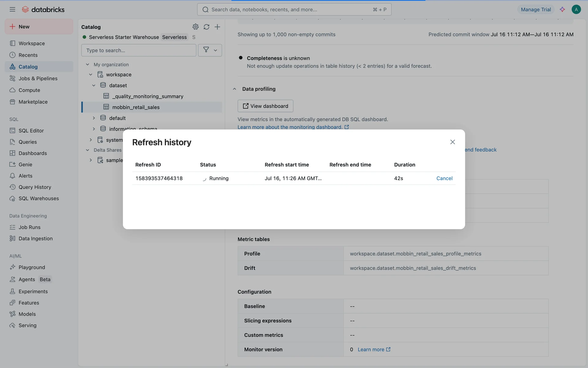Click the catalog refresh icon

click(206, 27)
